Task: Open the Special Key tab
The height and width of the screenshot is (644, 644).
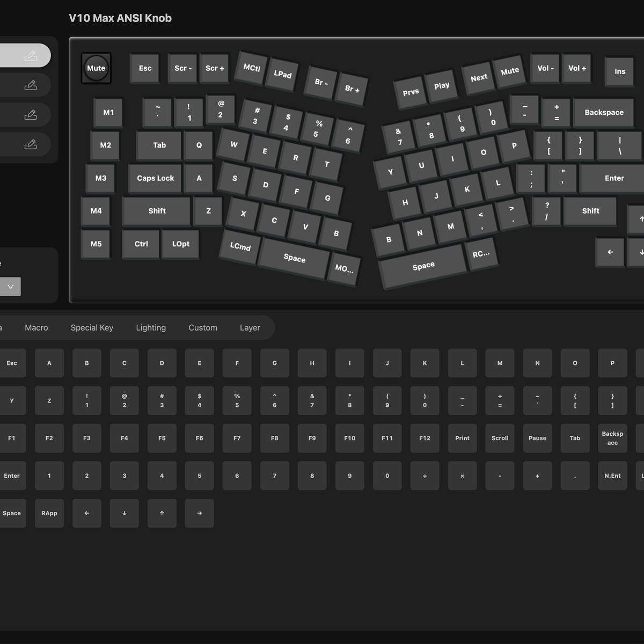Action: (92, 327)
